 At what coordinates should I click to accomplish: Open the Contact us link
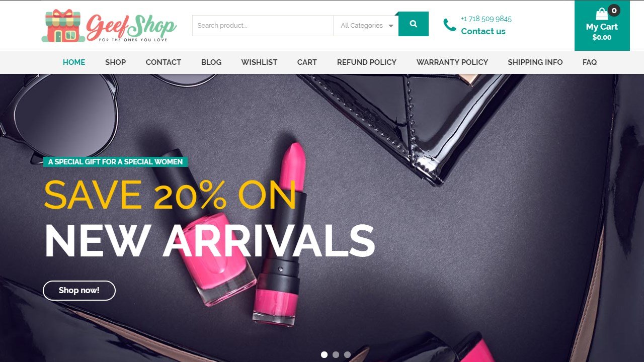pyautogui.click(x=483, y=31)
